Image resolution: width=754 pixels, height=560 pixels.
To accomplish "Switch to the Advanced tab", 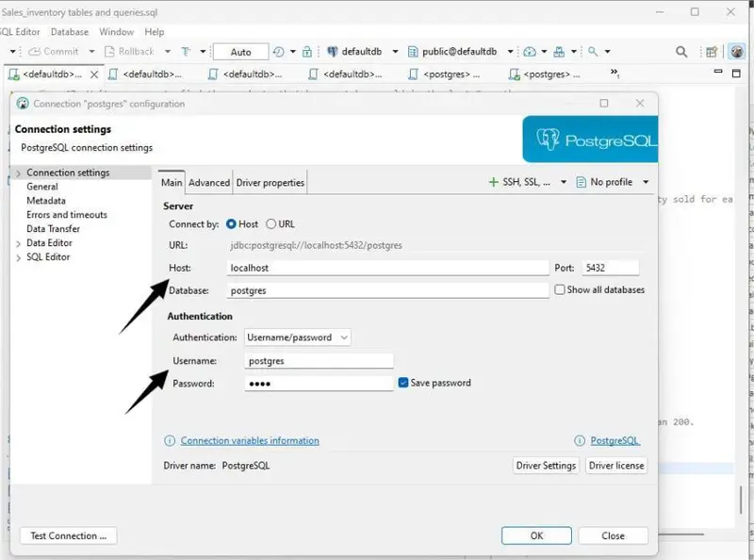I will 209,182.
